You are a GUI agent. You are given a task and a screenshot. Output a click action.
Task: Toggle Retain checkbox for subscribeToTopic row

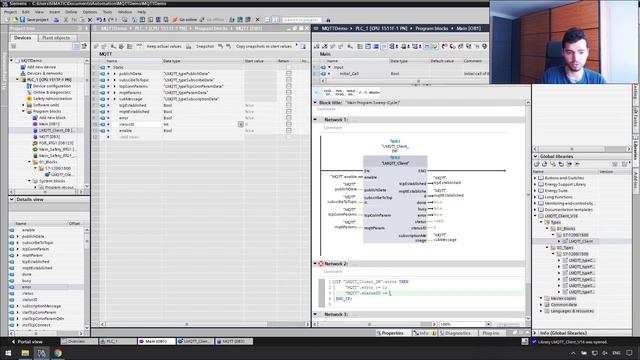(x=289, y=80)
